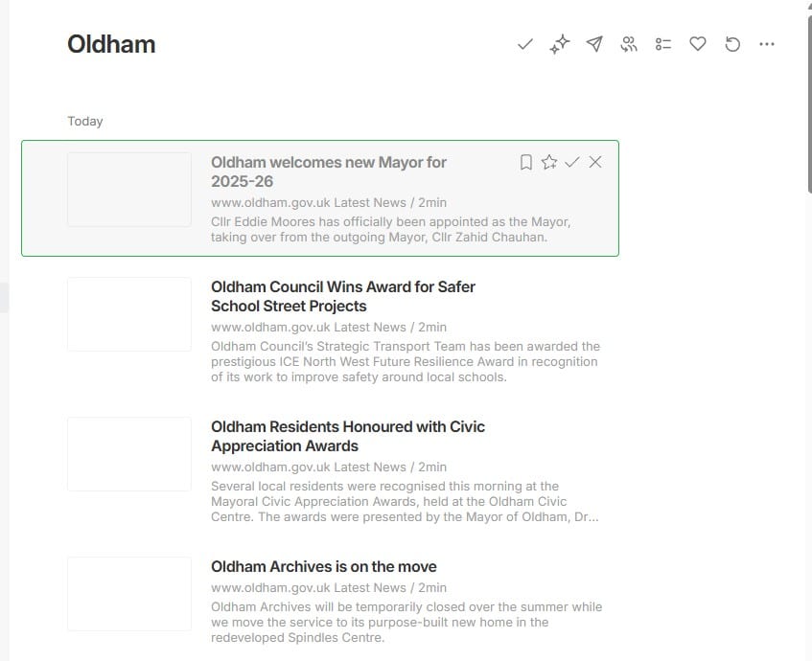This screenshot has width=812, height=661.
Task: Click thumbnail of Civic Appreciation Awards article
Action: [129, 454]
